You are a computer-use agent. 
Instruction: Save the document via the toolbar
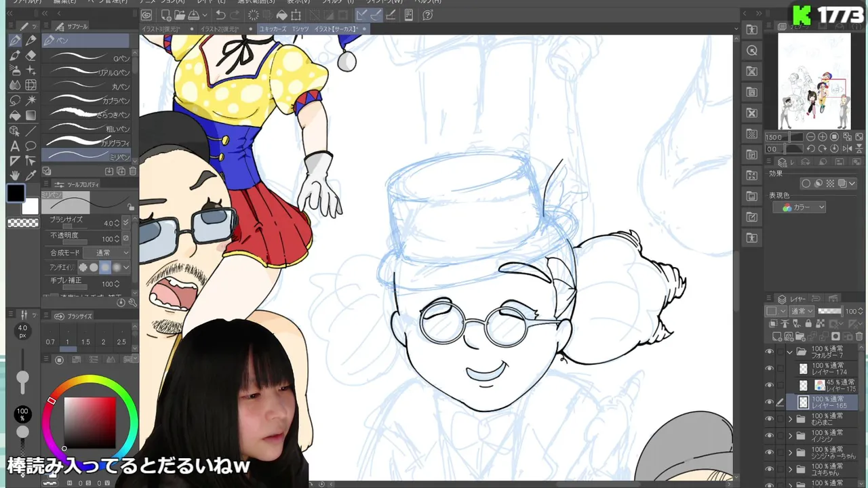tap(193, 15)
